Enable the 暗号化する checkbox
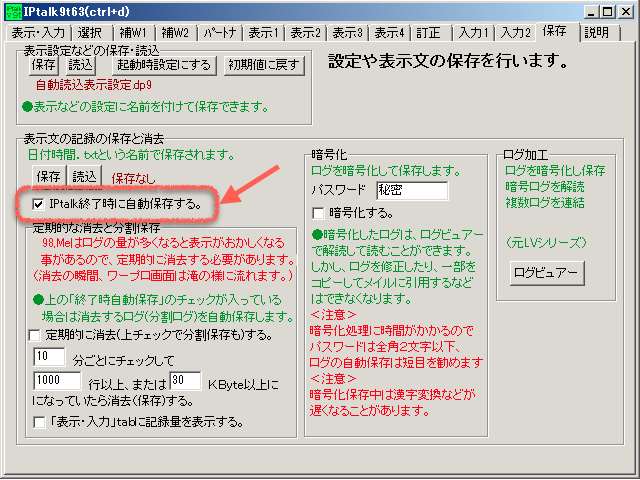The width and height of the screenshot is (640, 480). click(318, 213)
